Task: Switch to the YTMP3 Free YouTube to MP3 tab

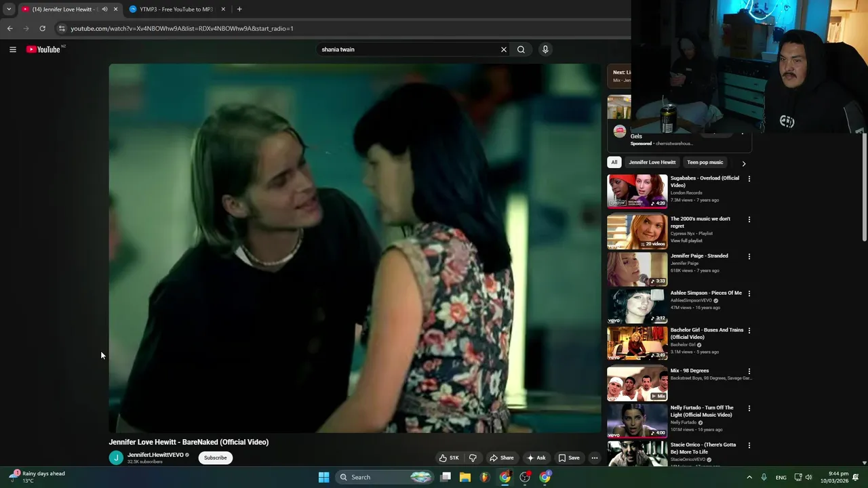Action: tap(176, 9)
